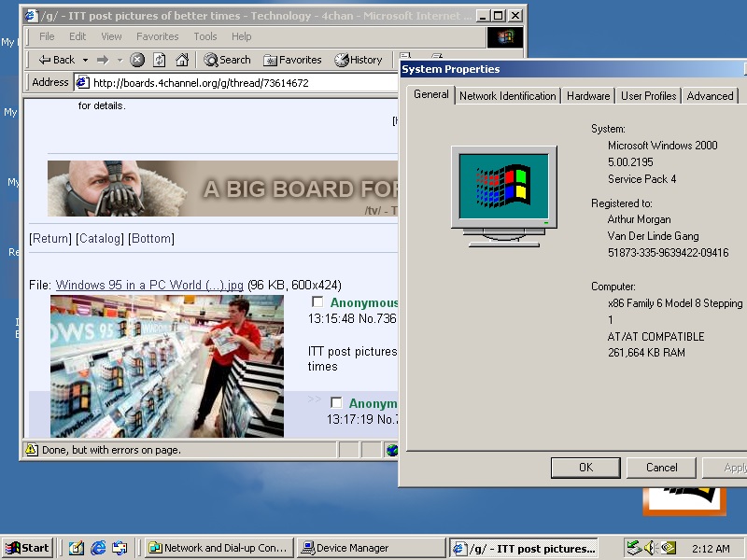
Task: Go back with the Back arrow button
Action: (x=57, y=60)
